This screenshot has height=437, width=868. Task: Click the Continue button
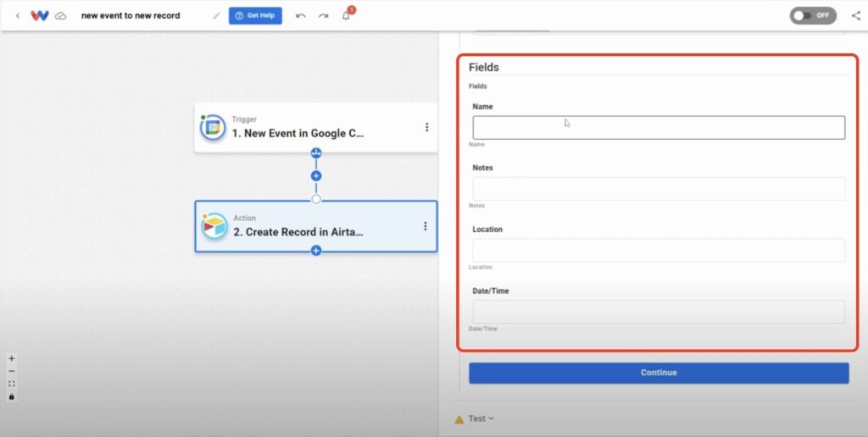659,373
